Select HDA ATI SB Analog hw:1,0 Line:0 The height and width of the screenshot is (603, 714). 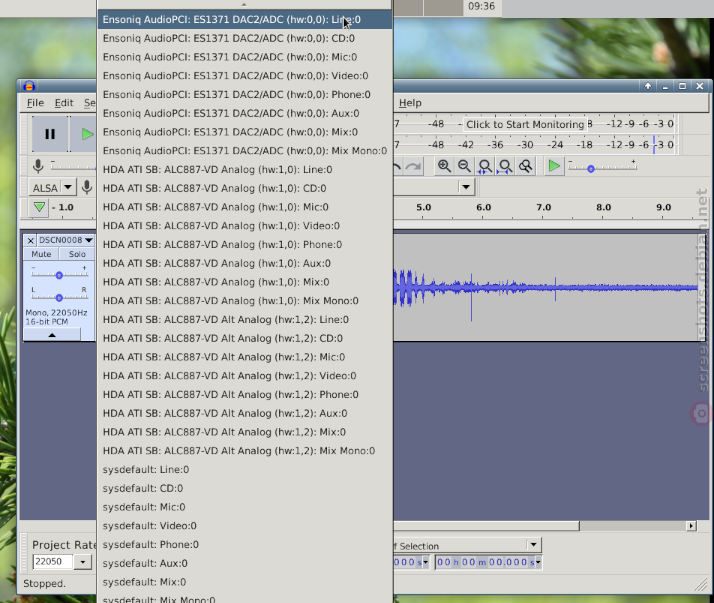click(245, 169)
